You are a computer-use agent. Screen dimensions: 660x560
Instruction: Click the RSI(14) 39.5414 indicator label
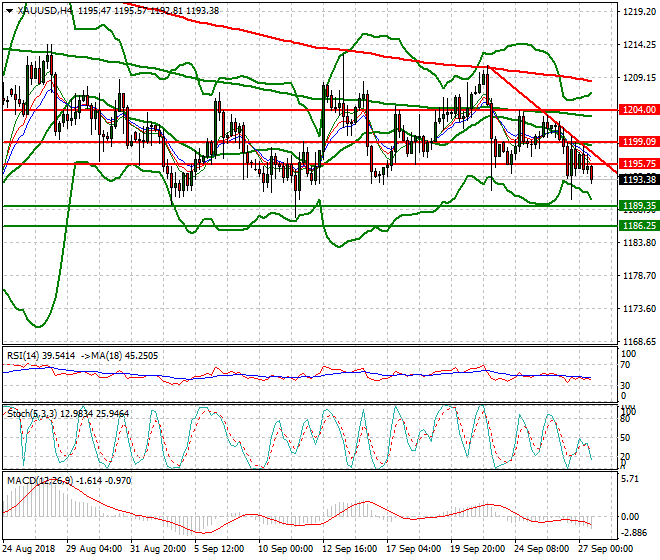(x=41, y=356)
